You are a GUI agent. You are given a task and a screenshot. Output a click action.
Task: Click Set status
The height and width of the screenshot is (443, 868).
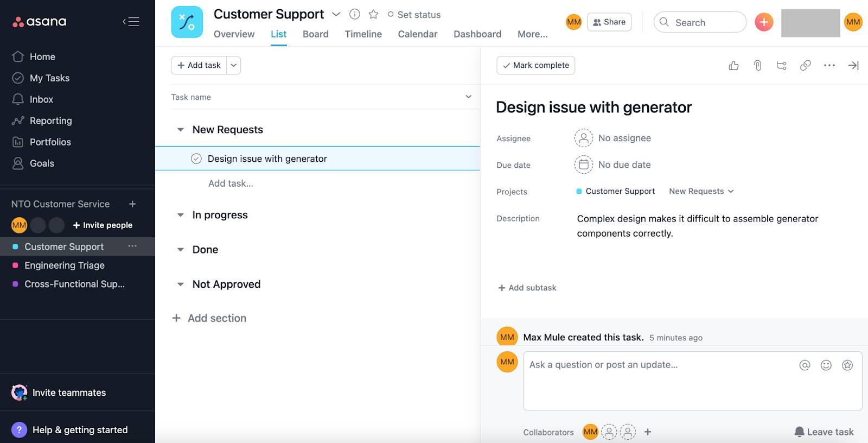point(414,15)
